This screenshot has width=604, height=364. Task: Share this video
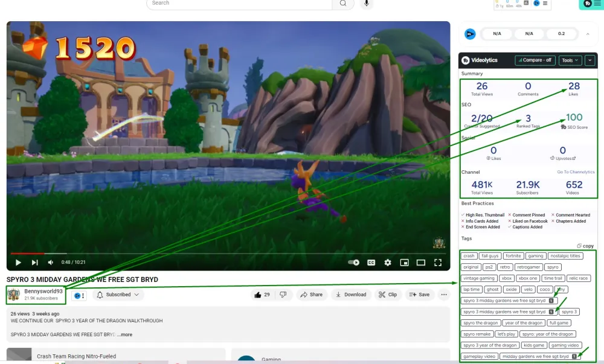311,295
